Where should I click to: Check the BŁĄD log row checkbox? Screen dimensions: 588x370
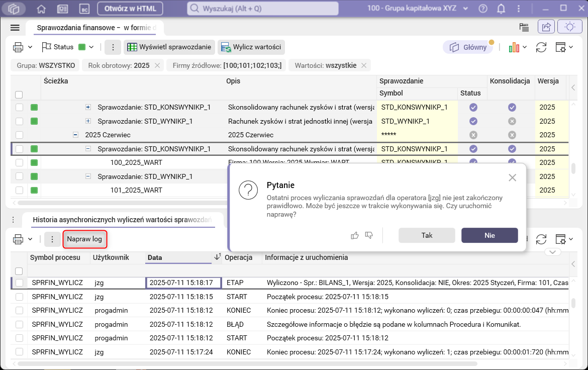(19, 324)
